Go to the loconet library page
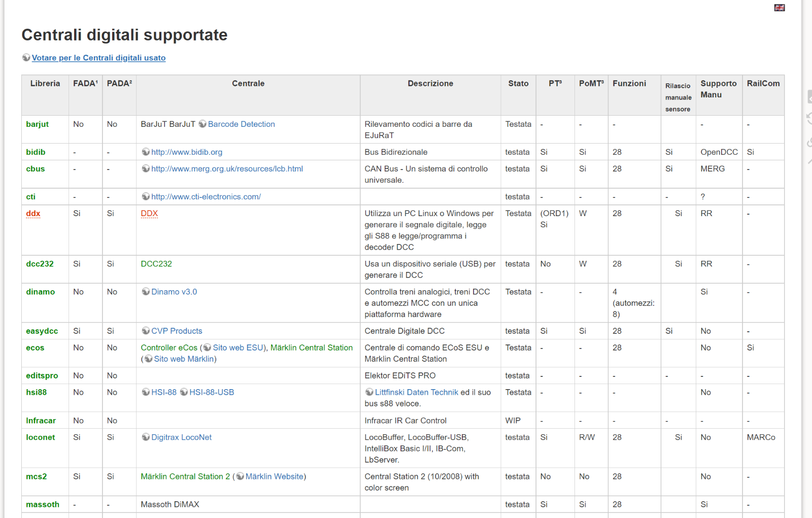The image size is (812, 518). coord(41,437)
